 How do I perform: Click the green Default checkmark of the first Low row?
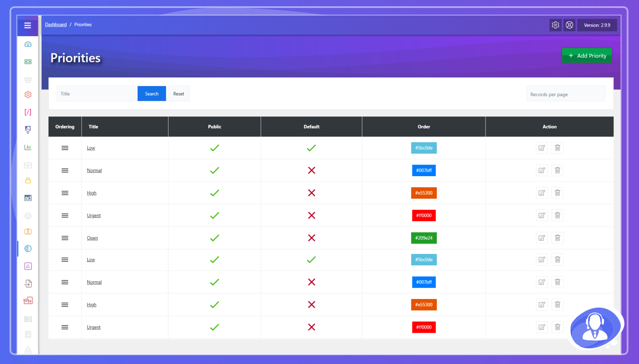[312, 148]
